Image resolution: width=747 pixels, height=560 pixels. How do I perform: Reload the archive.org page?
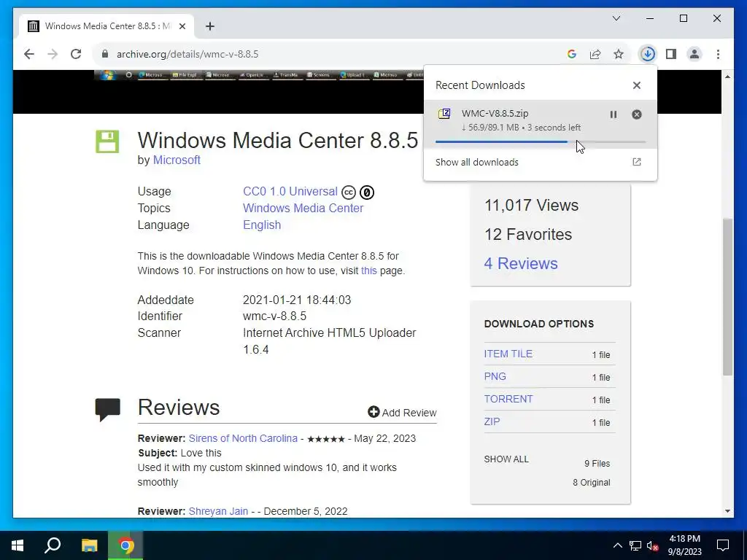point(76,54)
